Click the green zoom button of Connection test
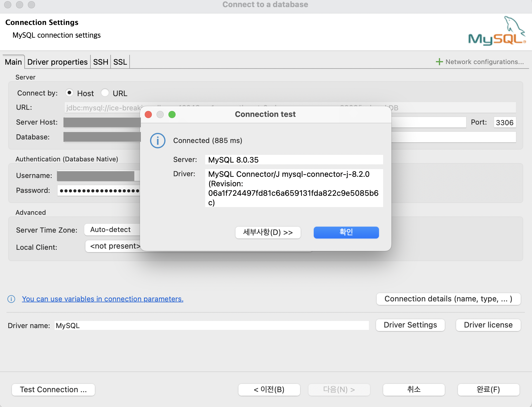Screen dimensions: 532x407 coord(172,115)
